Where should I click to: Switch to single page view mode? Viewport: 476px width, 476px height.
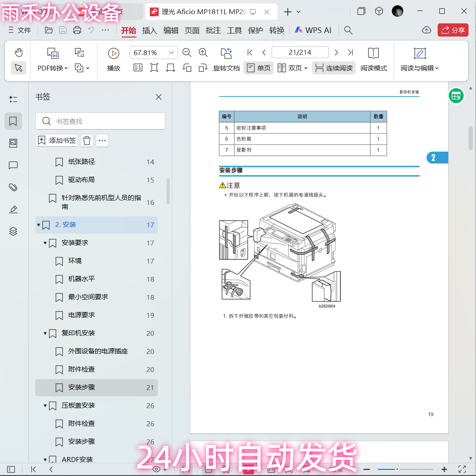point(258,68)
